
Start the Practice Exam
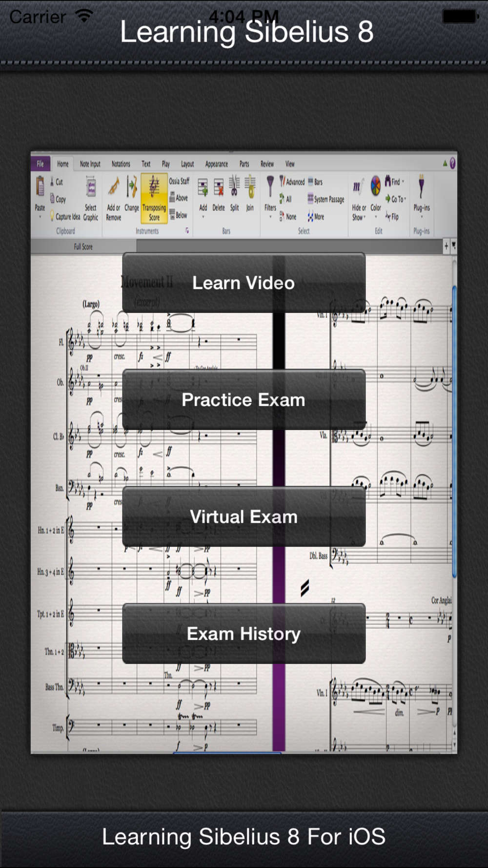(x=244, y=399)
